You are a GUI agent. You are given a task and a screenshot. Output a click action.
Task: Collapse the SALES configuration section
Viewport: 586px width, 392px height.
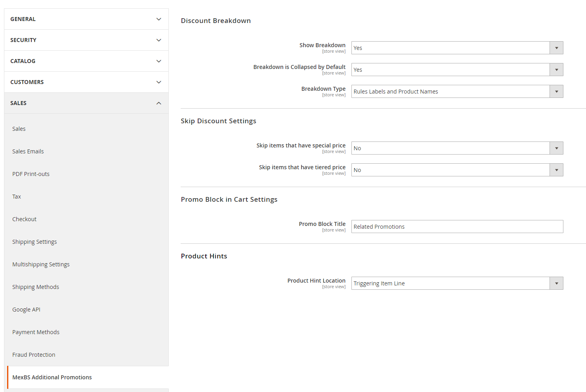[x=86, y=103]
